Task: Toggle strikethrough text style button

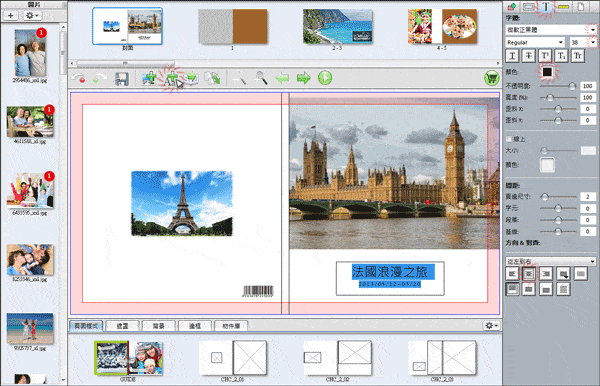Action: (x=528, y=56)
